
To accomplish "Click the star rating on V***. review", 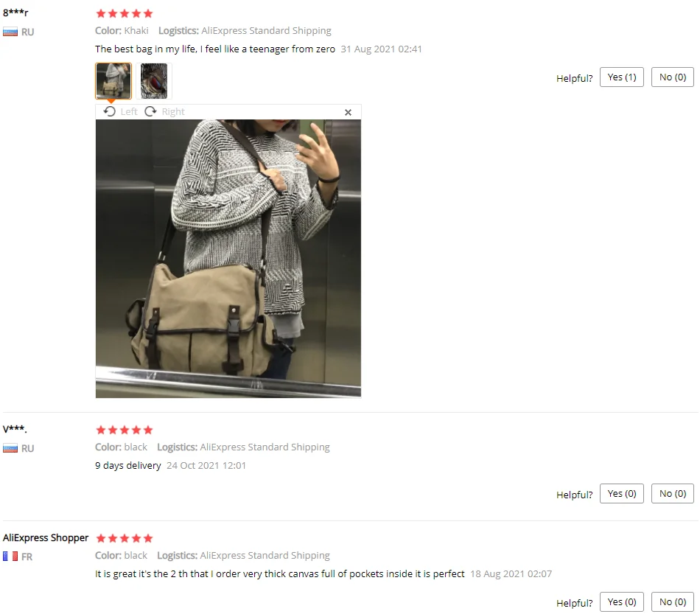I will (x=125, y=430).
